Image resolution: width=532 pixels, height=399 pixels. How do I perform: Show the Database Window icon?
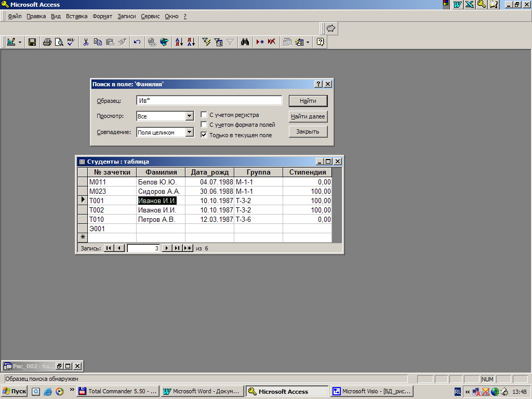287,42
